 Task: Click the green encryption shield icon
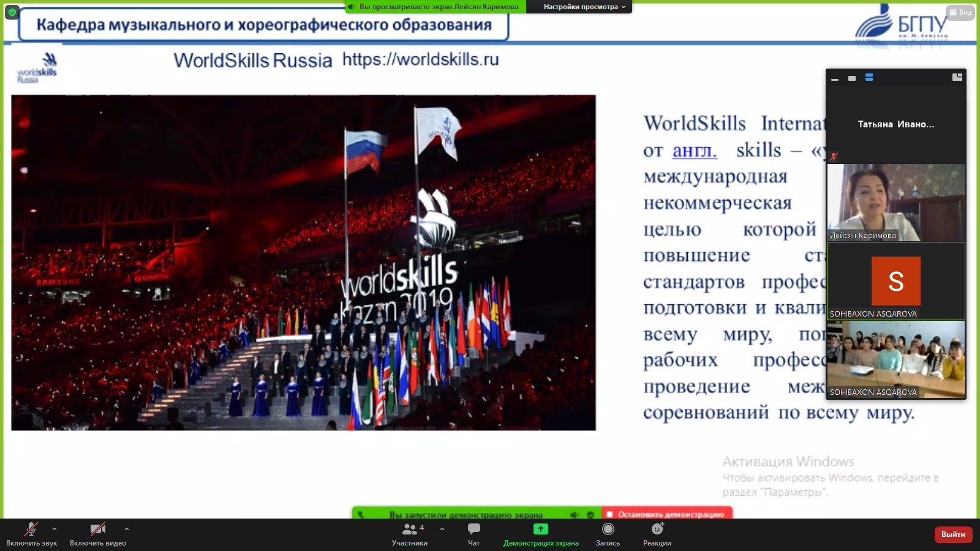click(12, 12)
